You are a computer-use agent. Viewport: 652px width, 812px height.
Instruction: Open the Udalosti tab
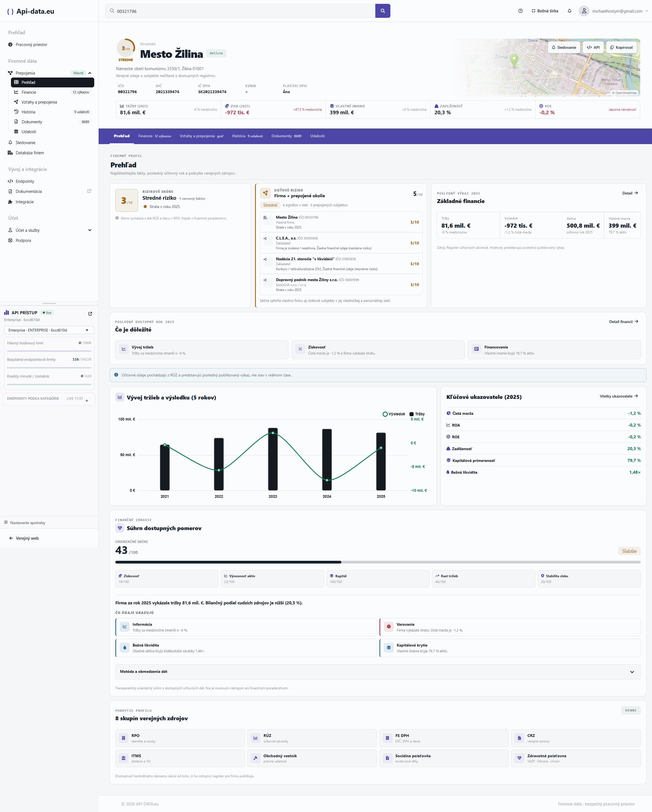[x=317, y=136]
